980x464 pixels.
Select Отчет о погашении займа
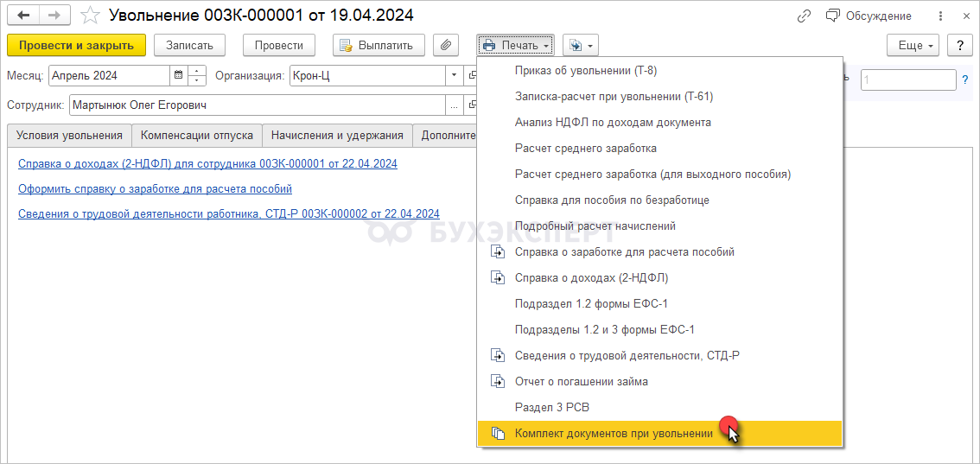click(x=660, y=382)
